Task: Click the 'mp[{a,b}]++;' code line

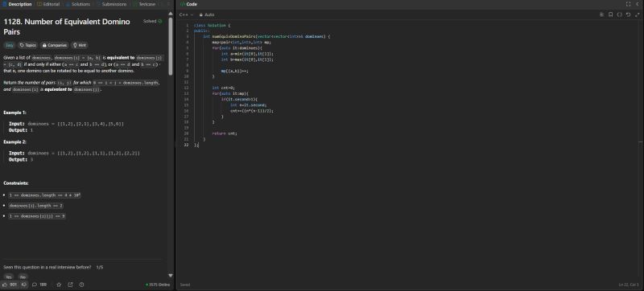Action: (234, 71)
